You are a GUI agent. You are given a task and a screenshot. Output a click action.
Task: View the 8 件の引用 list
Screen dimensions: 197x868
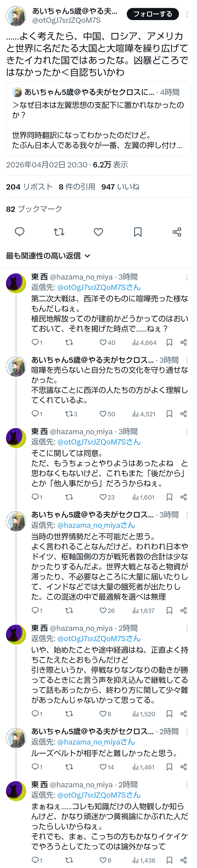click(77, 187)
